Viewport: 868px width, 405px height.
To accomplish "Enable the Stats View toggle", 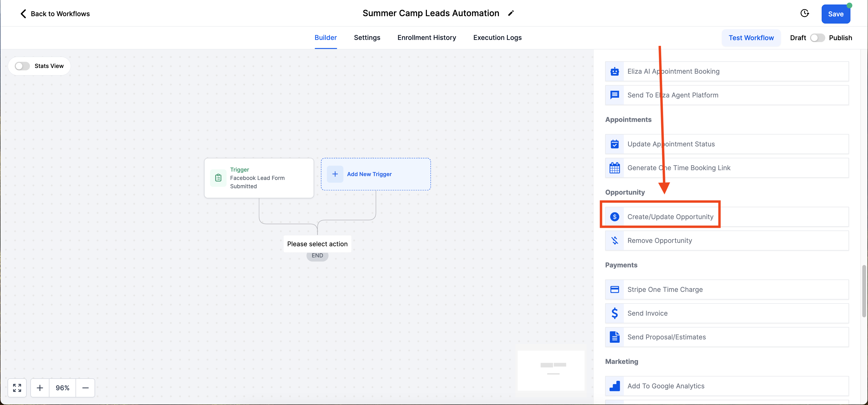I will (22, 66).
